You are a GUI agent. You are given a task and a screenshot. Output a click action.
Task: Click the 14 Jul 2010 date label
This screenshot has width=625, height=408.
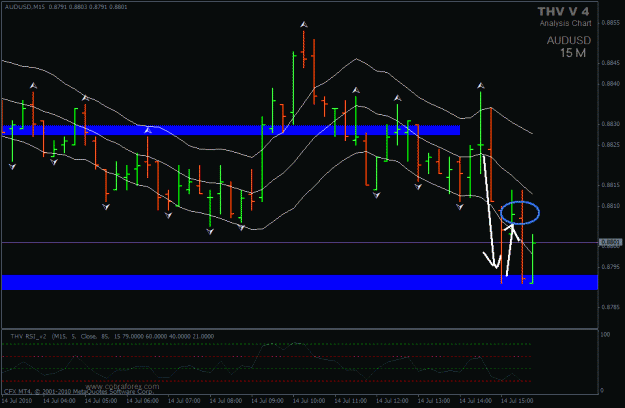click(17, 400)
